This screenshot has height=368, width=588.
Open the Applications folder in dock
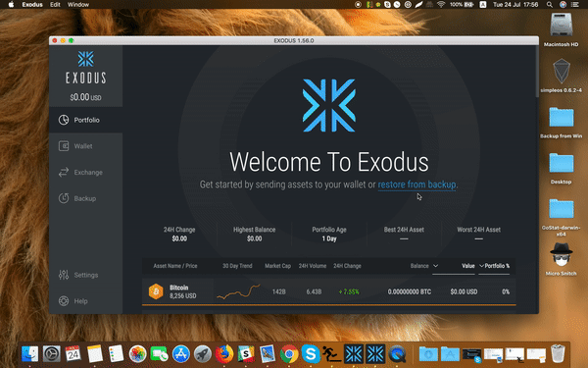pos(450,353)
